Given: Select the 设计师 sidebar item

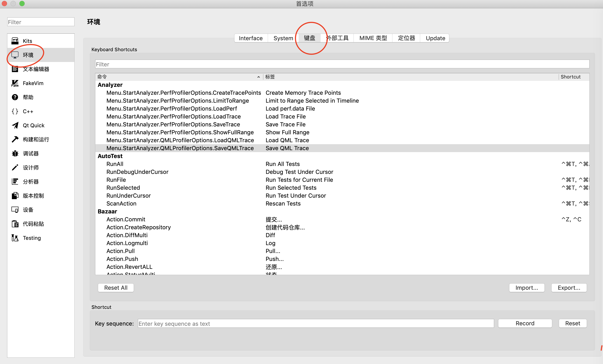Looking at the screenshot, I should [x=31, y=167].
